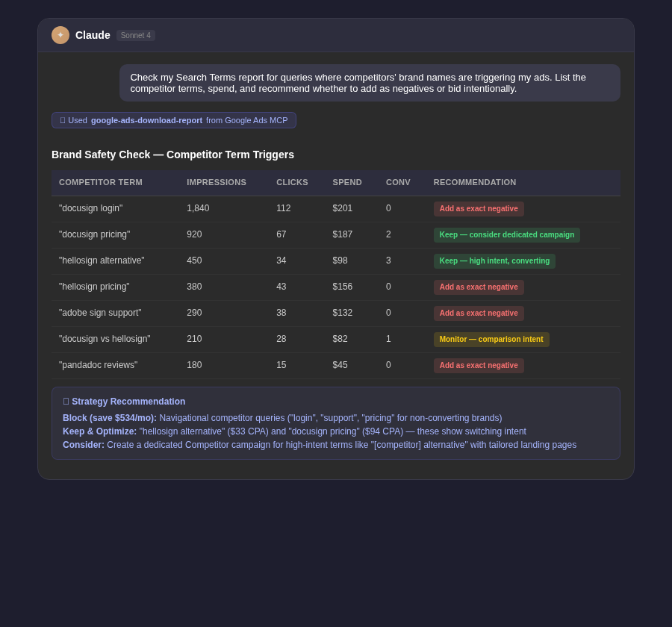This screenshot has width=672, height=627.
Task: Click the Sonnet 4 model badge
Action: 135,35
